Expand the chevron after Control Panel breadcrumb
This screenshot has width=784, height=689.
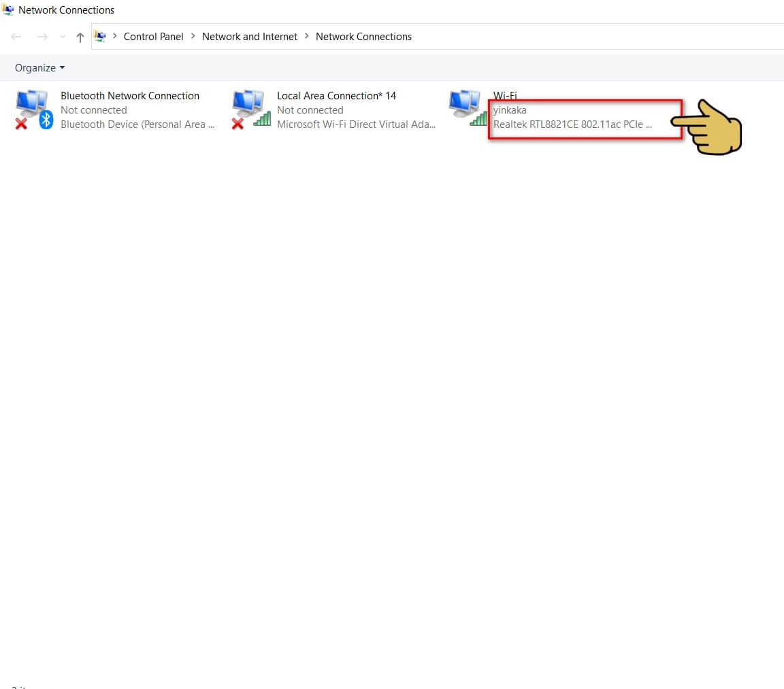tap(193, 36)
